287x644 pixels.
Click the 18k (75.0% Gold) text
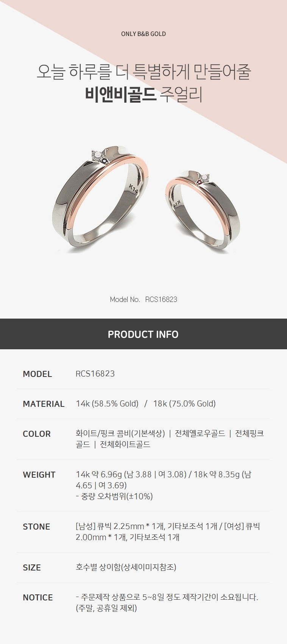coord(184,404)
